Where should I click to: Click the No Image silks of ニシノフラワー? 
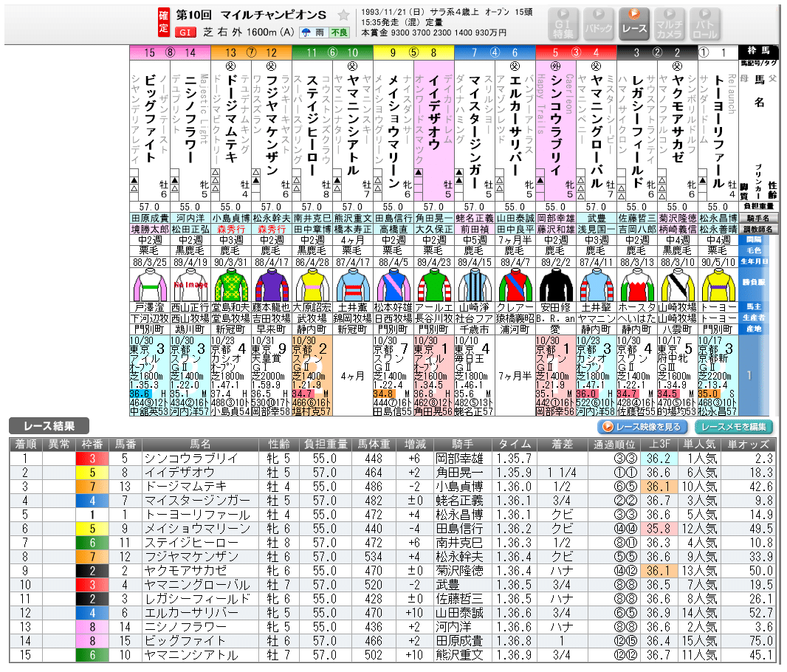190,284
